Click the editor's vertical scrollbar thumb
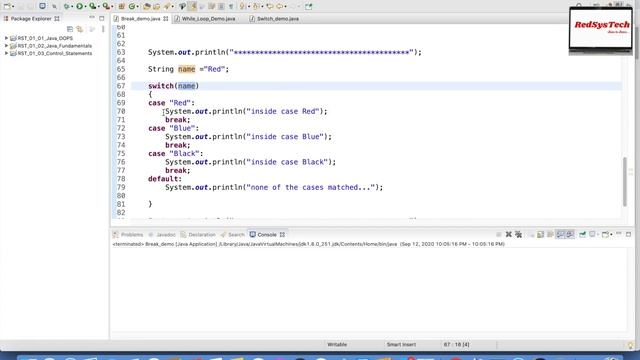 tap(624, 182)
